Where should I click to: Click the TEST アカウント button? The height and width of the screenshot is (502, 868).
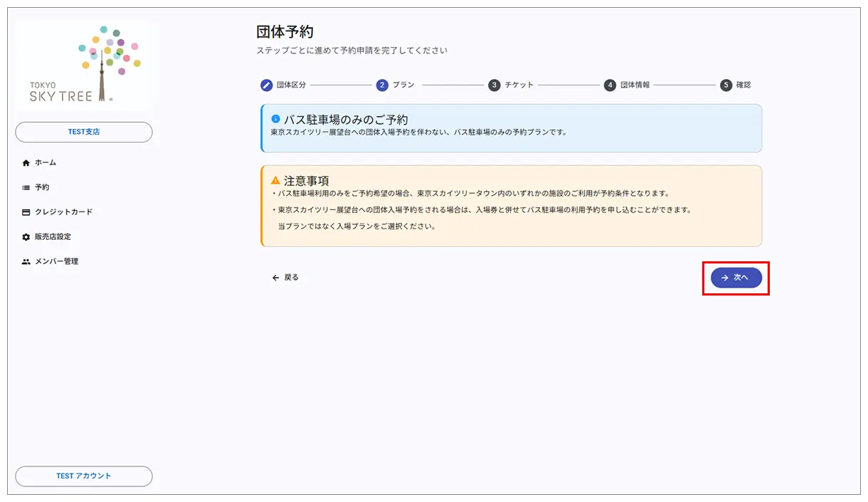pyautogui.click(x=83, y=476)
